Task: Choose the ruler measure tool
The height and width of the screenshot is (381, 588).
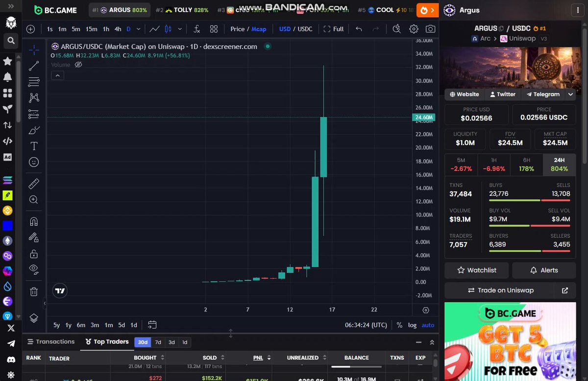Action: tap(34, 184)
